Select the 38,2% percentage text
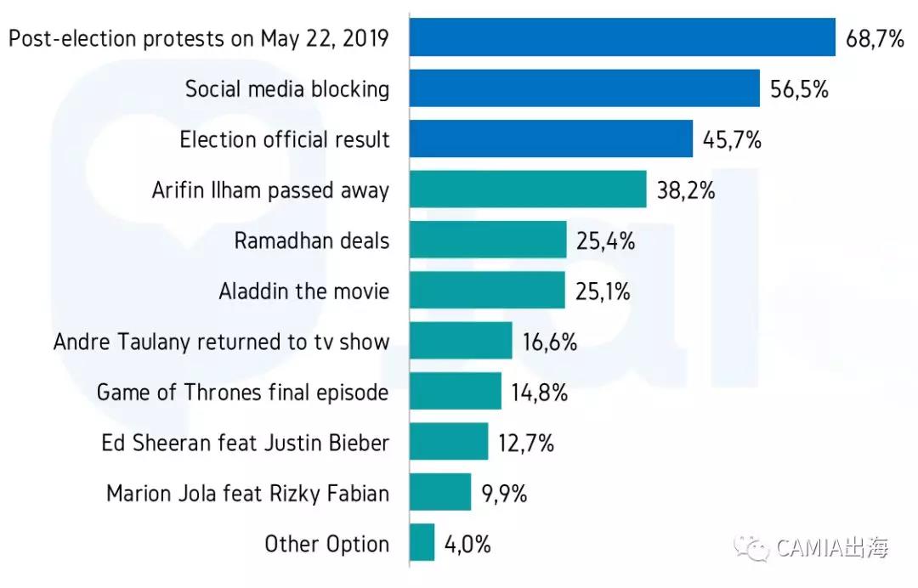 685,190
